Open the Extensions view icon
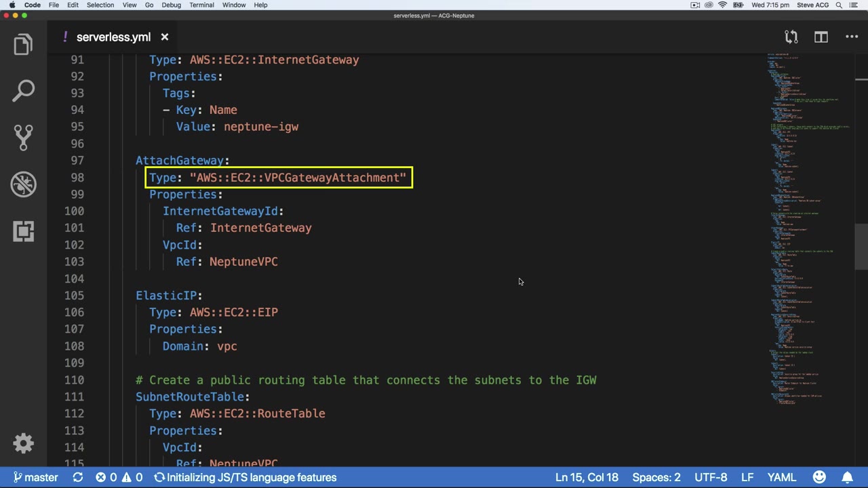 (x=23, y=231)
